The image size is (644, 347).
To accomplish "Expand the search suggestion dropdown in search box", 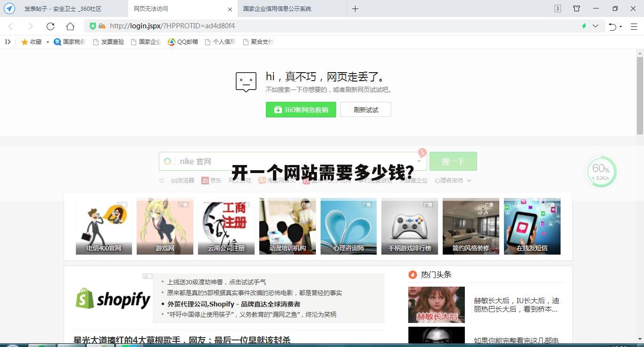I will pos(419,161).
